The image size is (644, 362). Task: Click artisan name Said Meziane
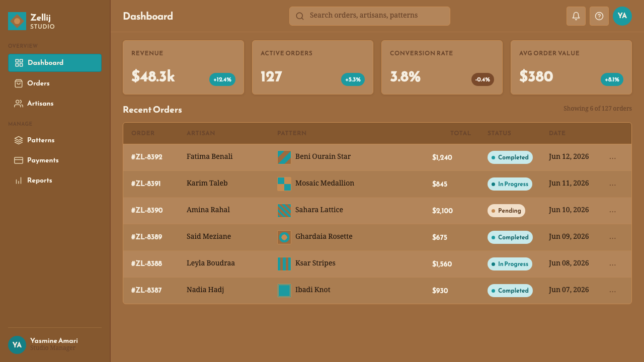pyautogui.click(x=209, y=237)
